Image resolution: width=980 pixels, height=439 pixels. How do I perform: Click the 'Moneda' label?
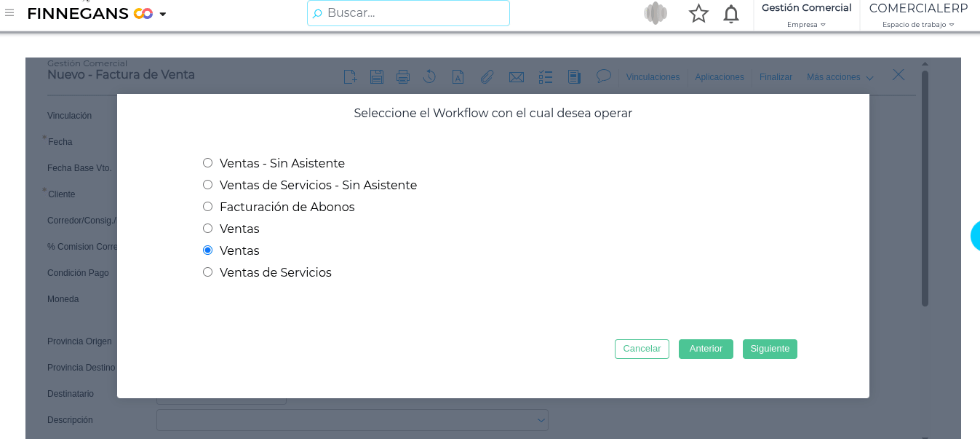pyautogui.click(x=63, y=299)
